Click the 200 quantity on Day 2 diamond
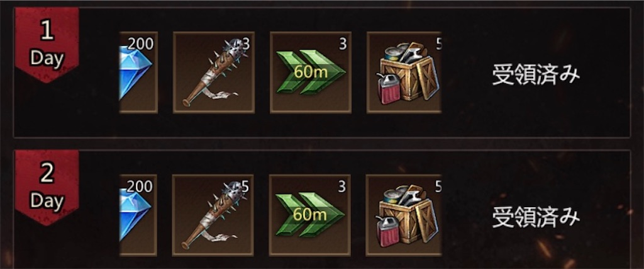The height and width of the screenshot is (269, 644). click(x=140, y=186)
